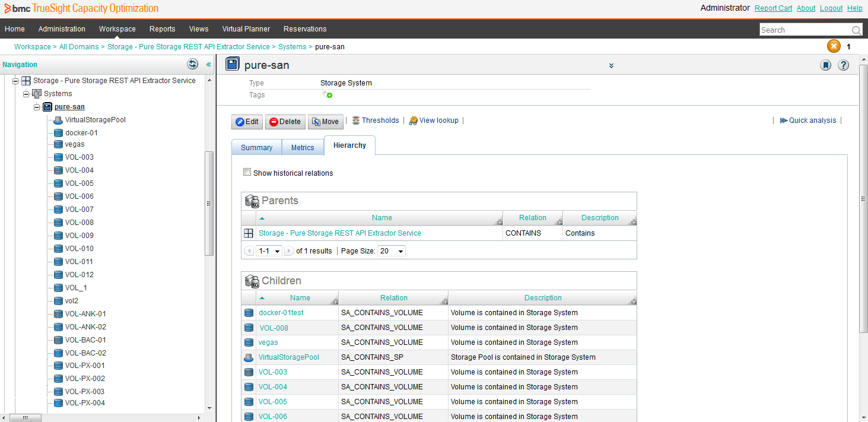Open the About link
The height and width of the screenshot is (422, 868).
point(806,8)
